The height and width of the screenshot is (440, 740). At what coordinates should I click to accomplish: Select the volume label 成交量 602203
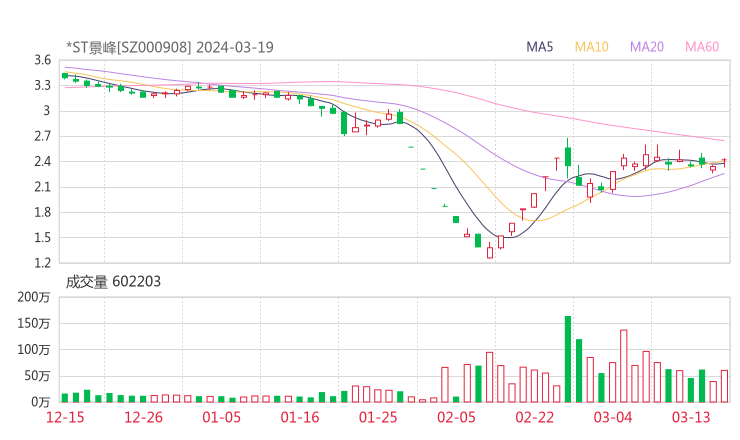click(x=113, y=282)
